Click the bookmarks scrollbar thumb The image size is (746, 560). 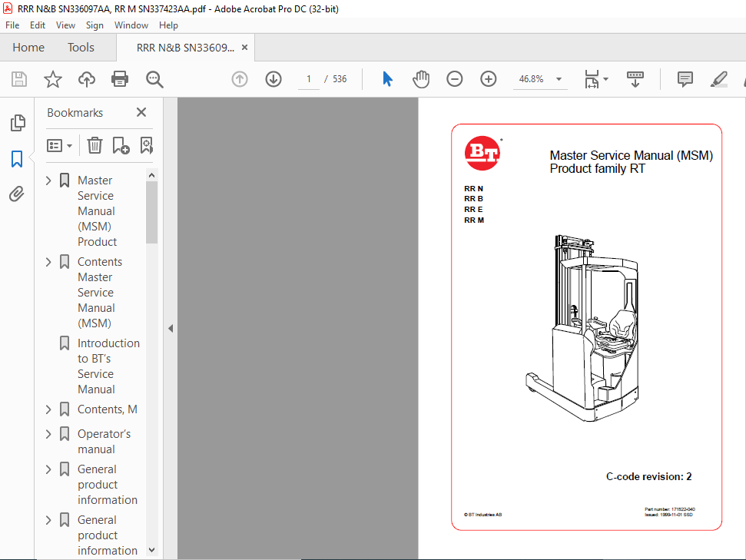[x=152, y=212]
